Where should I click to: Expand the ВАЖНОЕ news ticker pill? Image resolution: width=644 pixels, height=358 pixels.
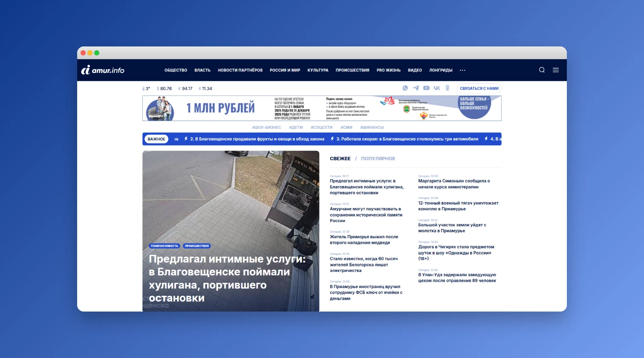(156, 139)
